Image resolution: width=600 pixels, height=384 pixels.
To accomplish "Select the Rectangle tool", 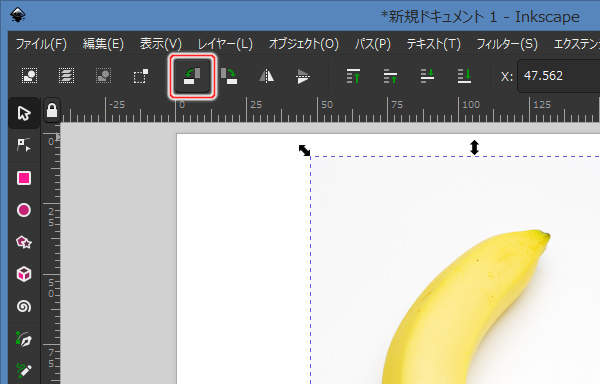I will (x=24, y=178).
